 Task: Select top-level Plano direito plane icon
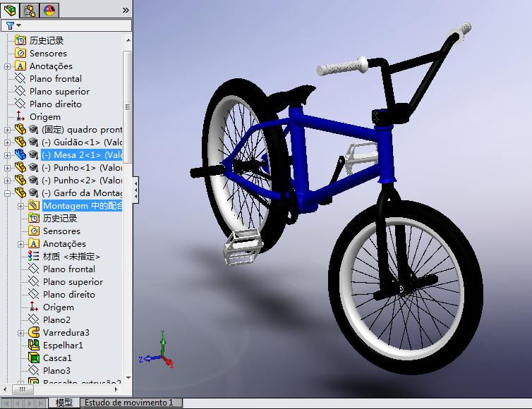click(x=20, y=104)
